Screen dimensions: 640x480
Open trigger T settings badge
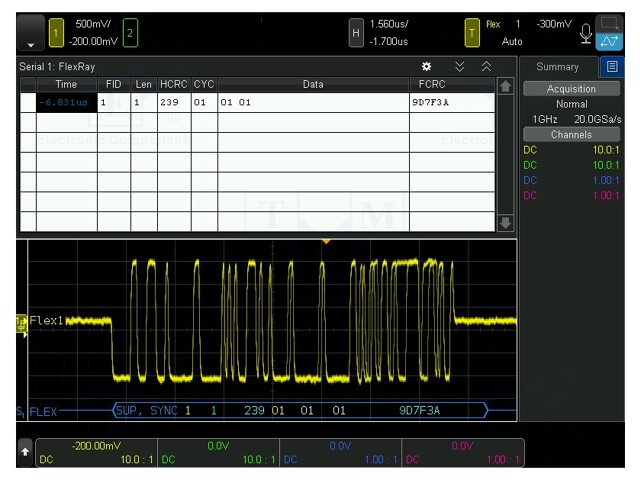pos(472,33)
